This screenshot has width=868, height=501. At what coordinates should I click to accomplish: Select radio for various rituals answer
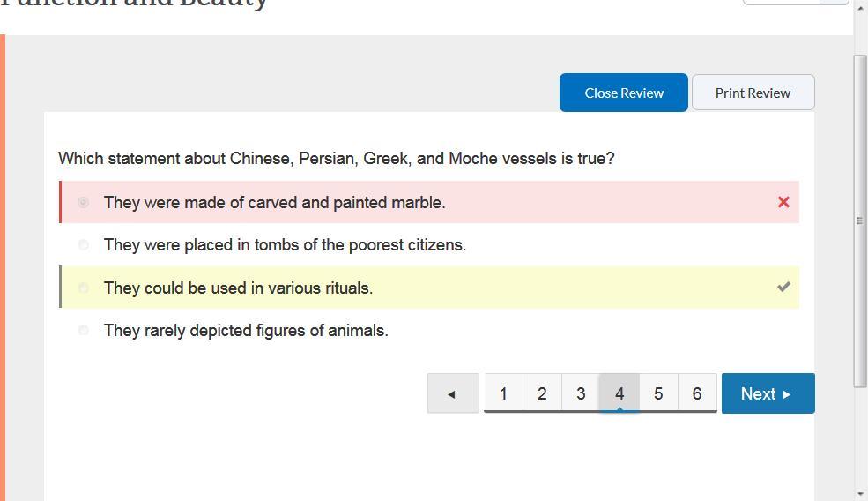point(83,288)
